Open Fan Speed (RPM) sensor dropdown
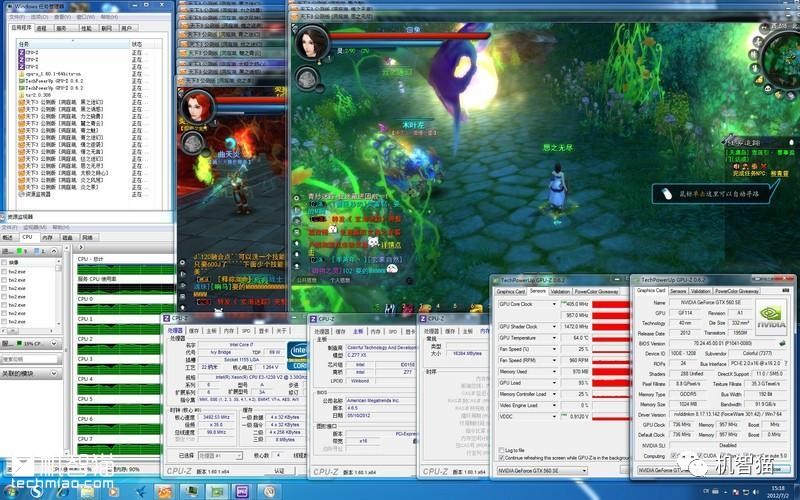 pyautogui.click(x=554, y=360)
